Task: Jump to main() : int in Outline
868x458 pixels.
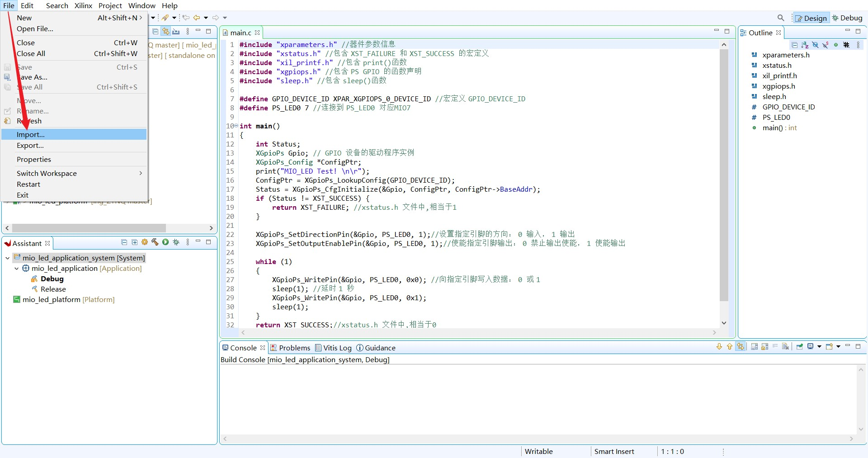Action: 779,128
